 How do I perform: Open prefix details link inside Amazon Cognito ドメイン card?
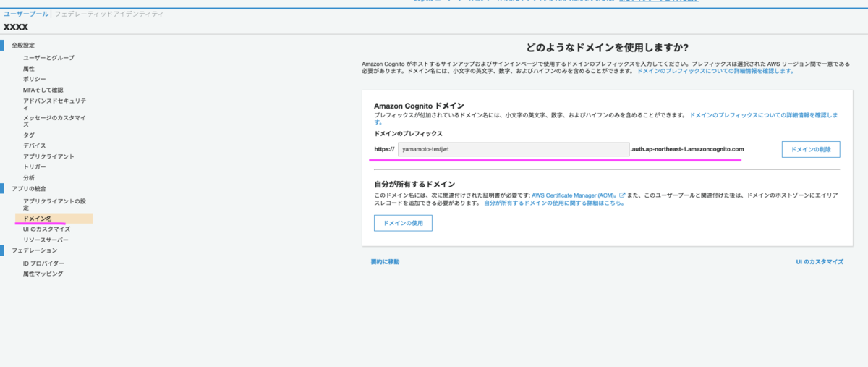[764, 115]
